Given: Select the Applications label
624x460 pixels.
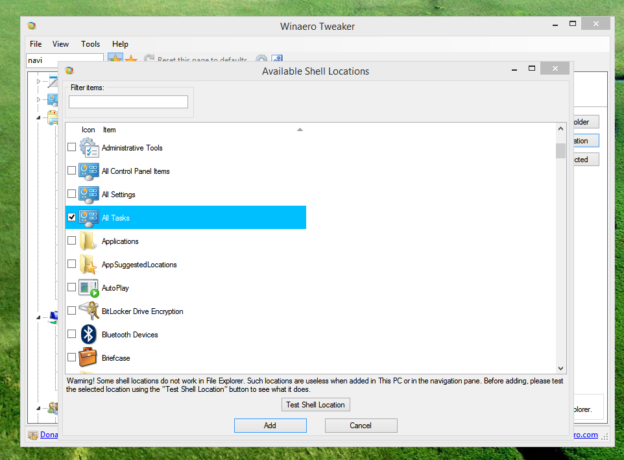Looking at the screenshot, I should [x=120, y=242].
